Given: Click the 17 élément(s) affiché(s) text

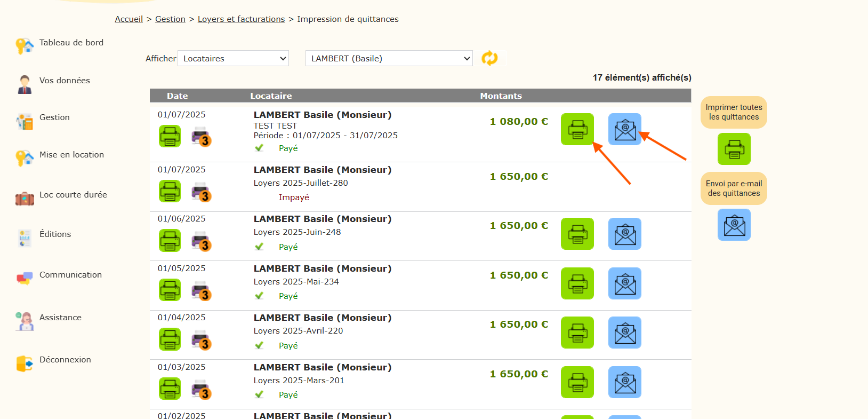Looking at the screenshot, I should click(642, 78).
